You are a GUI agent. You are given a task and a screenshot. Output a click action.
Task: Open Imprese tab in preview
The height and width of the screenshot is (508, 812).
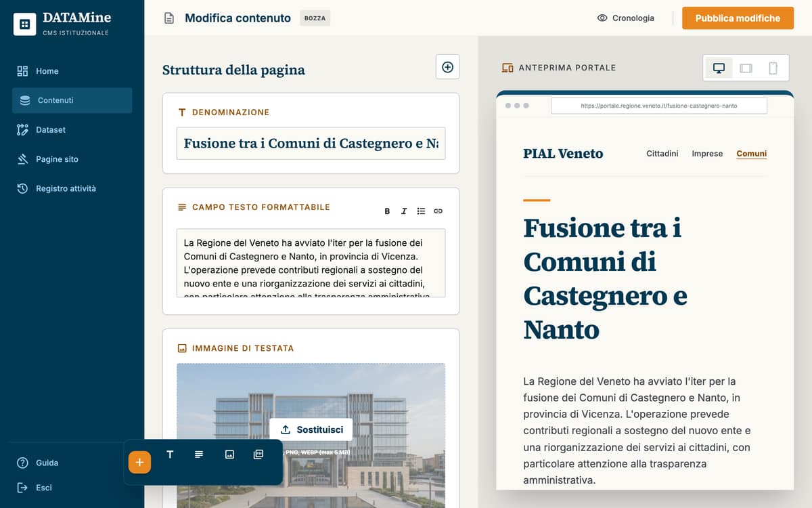tap(707, 154)
